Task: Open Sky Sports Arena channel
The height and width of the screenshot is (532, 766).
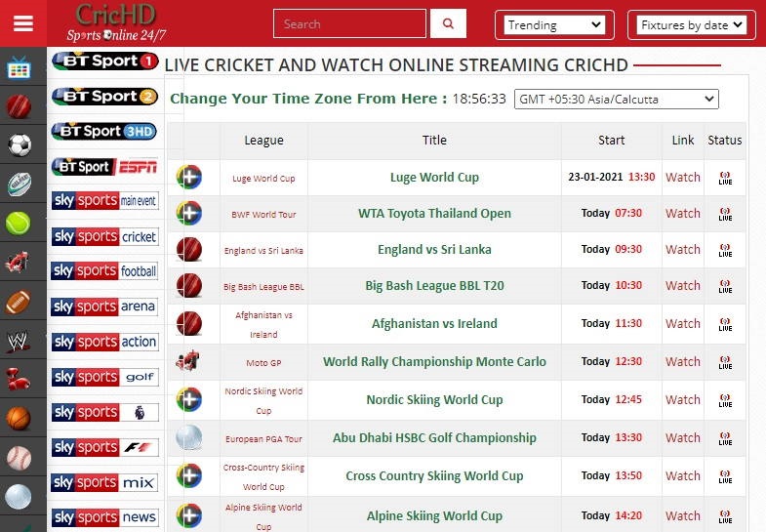Action: click(104, 307)
